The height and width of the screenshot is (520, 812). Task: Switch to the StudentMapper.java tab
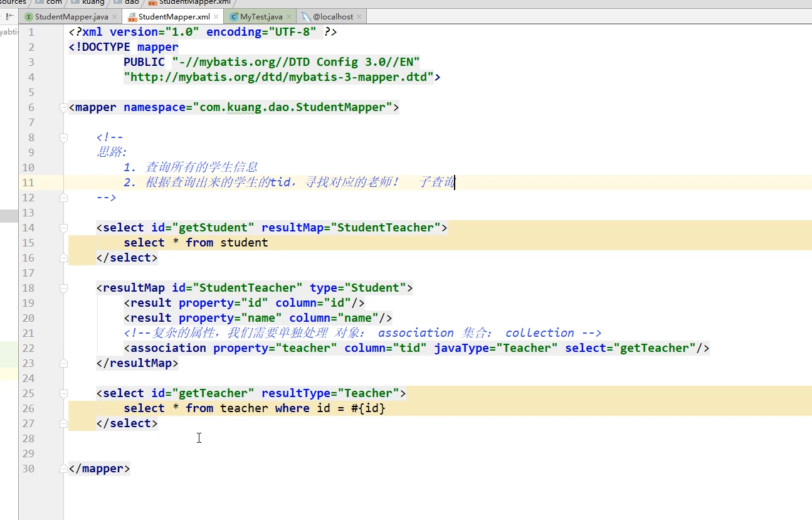click(71, 17)
